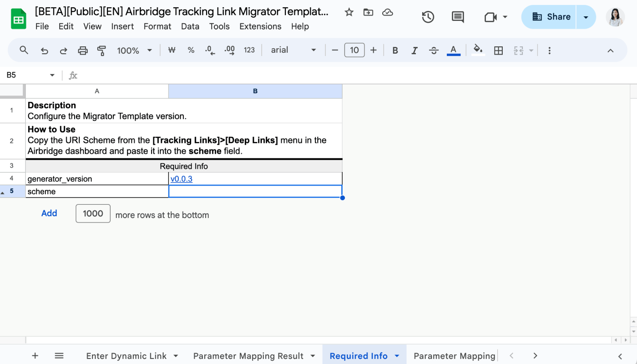Toggle strikethrough formatting
Viewport: 637px width, 364px height.
click(x=434, y=51)
